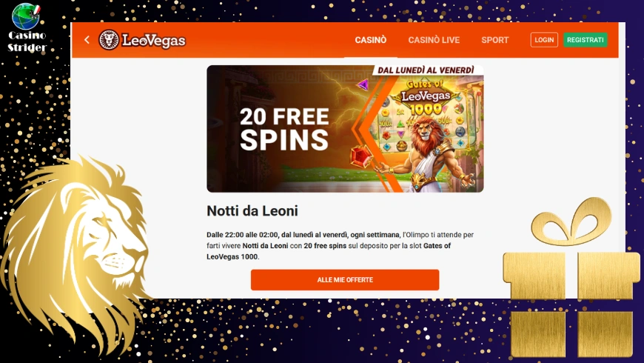The width and height of the screenshot is (644, 363).
Task: Switch to the Casinò Live tab
Action: pyautogui.click(x=434, y=40)
